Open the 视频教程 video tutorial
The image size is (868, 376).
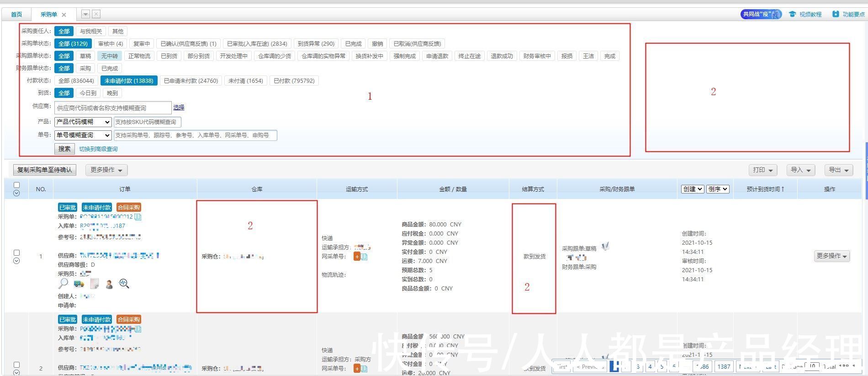[x=805, y=14]
